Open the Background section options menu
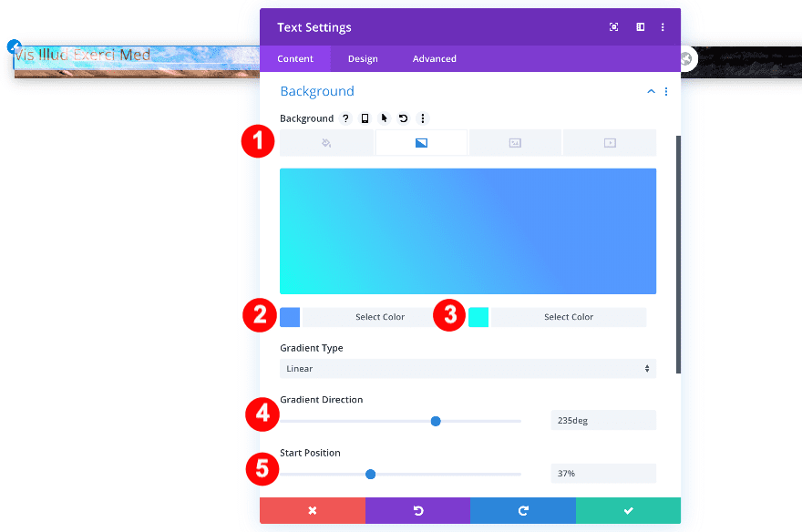802x532 pixels. point(666,91)
